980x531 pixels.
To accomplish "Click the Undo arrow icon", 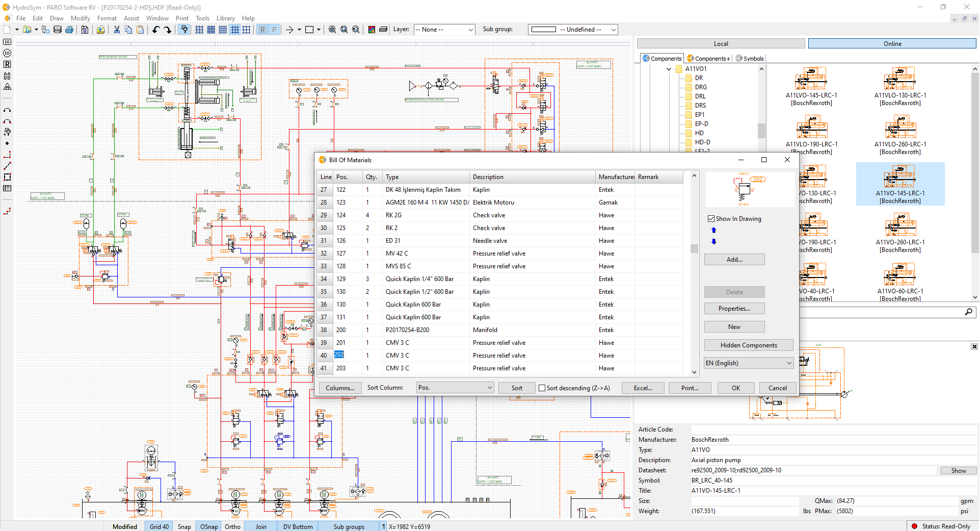I will point(156,29).
